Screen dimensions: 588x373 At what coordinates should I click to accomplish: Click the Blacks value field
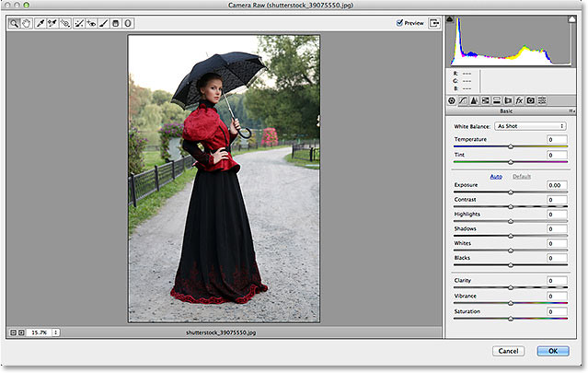pyautogui.click(x=557, y=258)
